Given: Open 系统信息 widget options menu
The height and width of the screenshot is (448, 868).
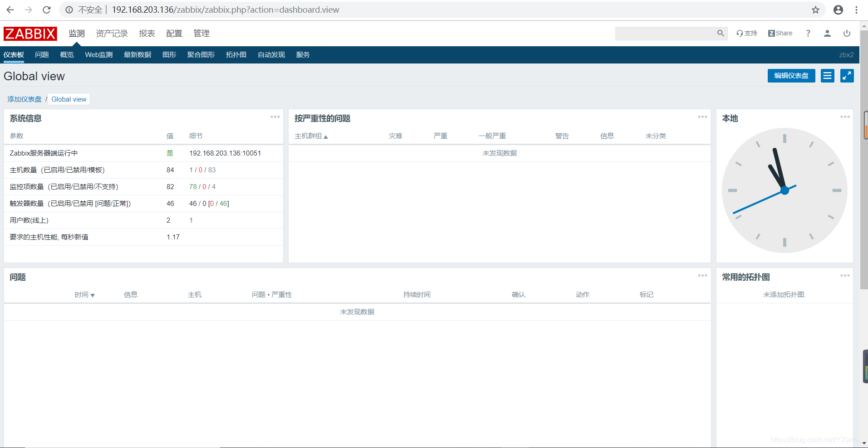Looking at the screenshot, I should [x=275, y=117].
